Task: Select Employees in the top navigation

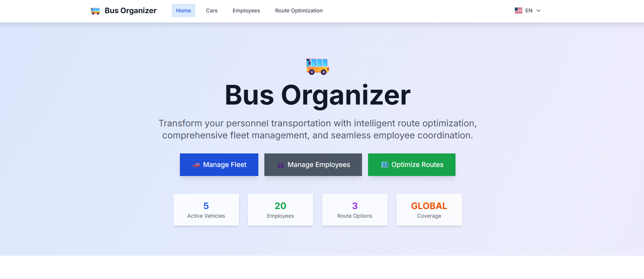Action: [x=246, y=11]
